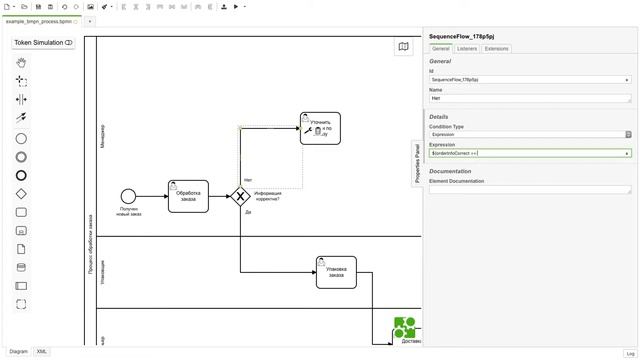The image size is (640, 360).
Task: Align selected elements to vertical middle
Action: [172, 7]
